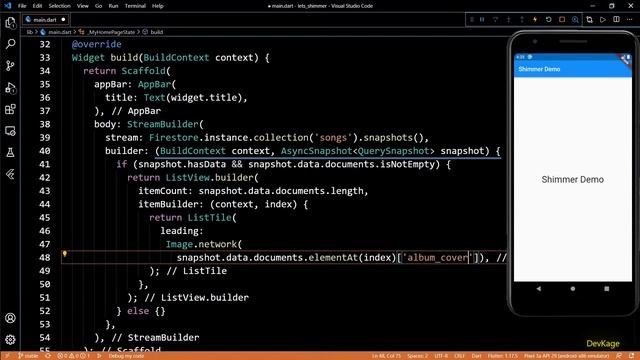
Task: Open the errors and warnings status item
Action: (73, 356)
